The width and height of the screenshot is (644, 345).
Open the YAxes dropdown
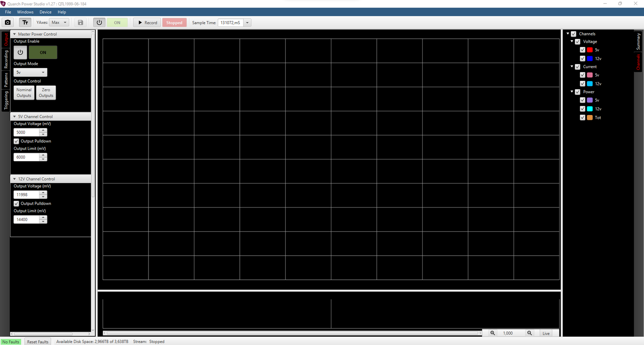(x=60, y=23)
